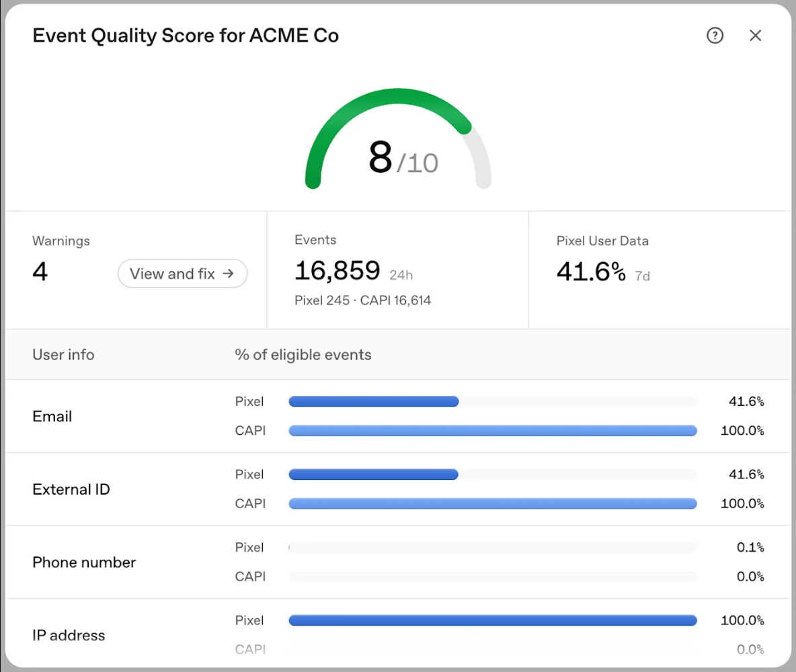This screenshot has width=796, height=672.
Task: Click the 8/10 score gauge
Action: click(x=398, y=140)
